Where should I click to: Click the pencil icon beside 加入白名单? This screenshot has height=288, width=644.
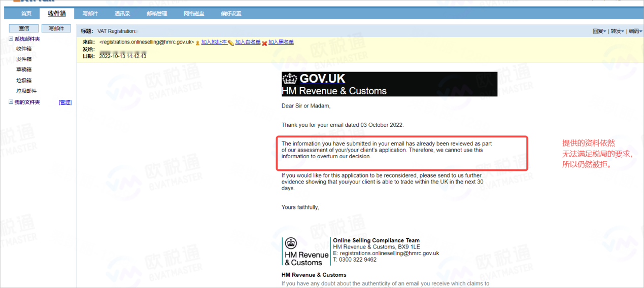[231, 43]
